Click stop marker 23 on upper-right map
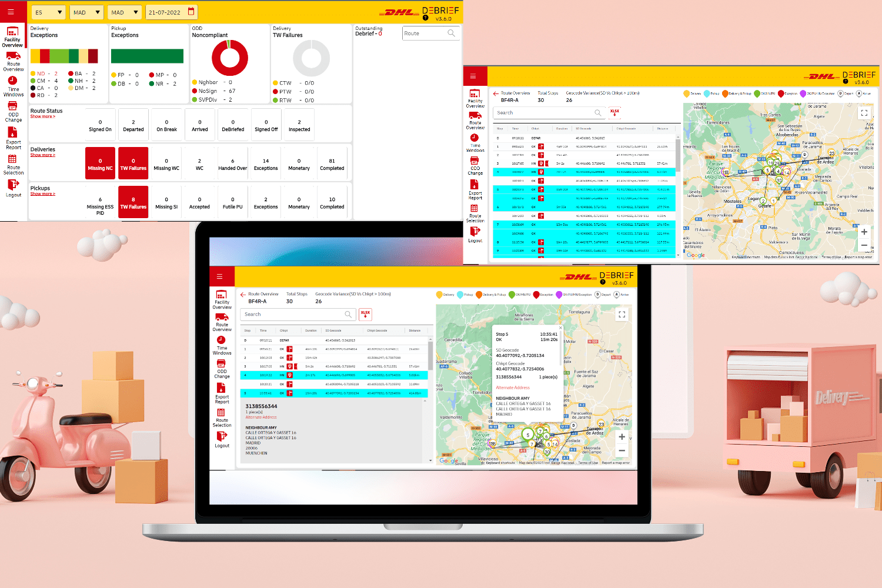Screen dimensions: 882x588 click(831, 153)
